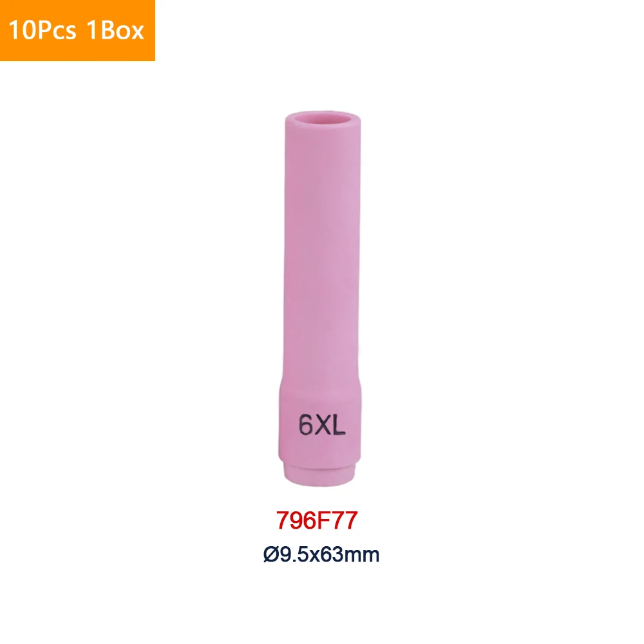Viewport: 644px width, 644px height.
Task: Click the "9.5" diameter value
Action: pos(294,554)
